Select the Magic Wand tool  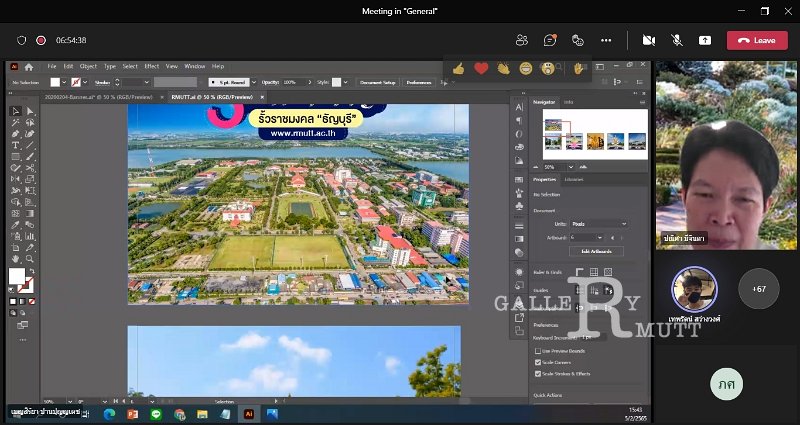16,122
